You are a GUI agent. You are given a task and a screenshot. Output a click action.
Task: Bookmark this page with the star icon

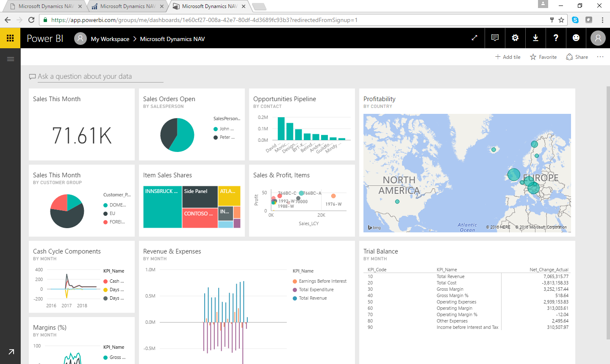pyautogui.click(x=561, y=20)
